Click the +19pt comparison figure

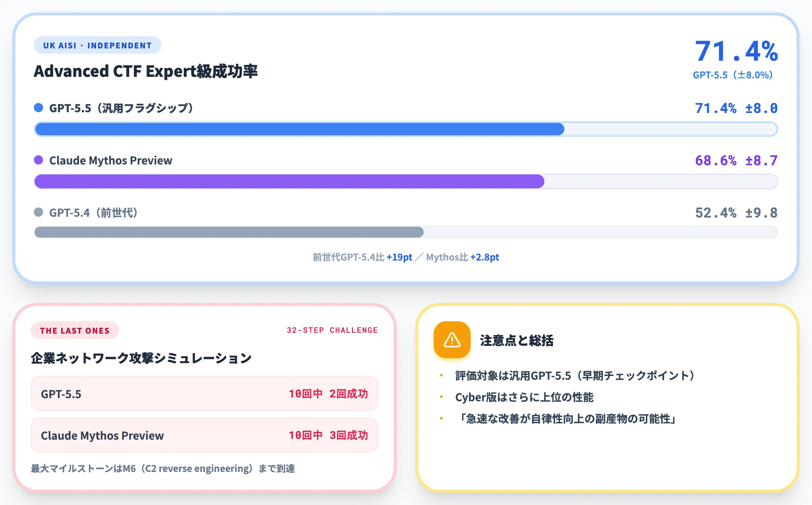pyautogui.click(x=399, y=257)
